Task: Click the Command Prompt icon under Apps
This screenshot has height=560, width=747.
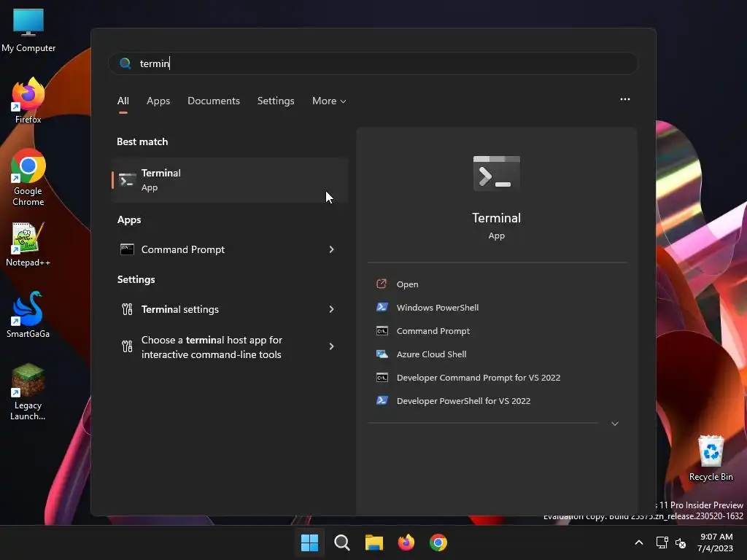Action: pos(127,249)
